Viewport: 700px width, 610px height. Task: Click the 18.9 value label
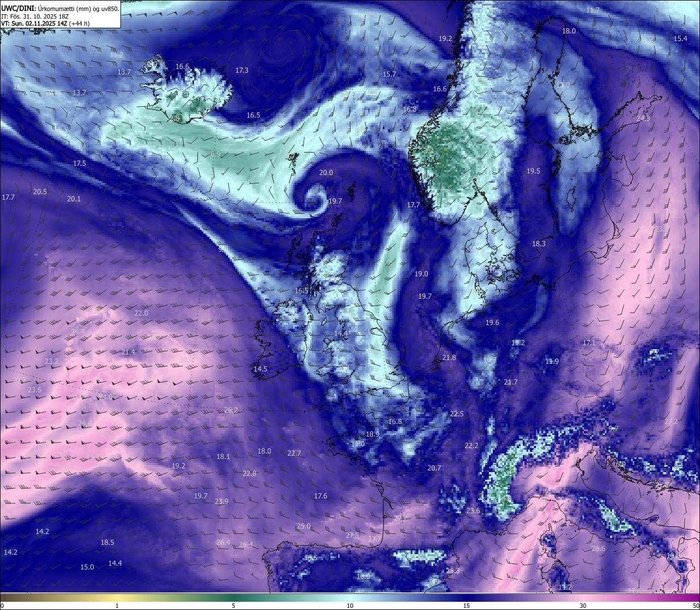point(372,434)
